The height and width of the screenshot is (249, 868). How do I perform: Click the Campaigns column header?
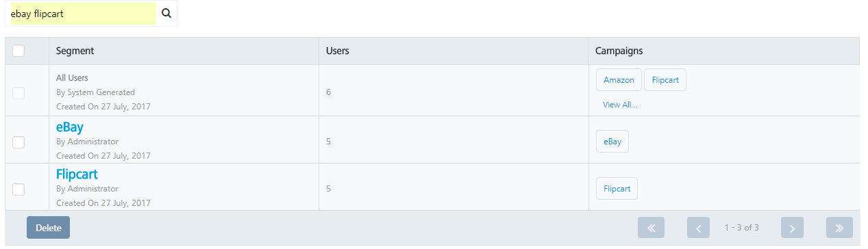[619, 51]
